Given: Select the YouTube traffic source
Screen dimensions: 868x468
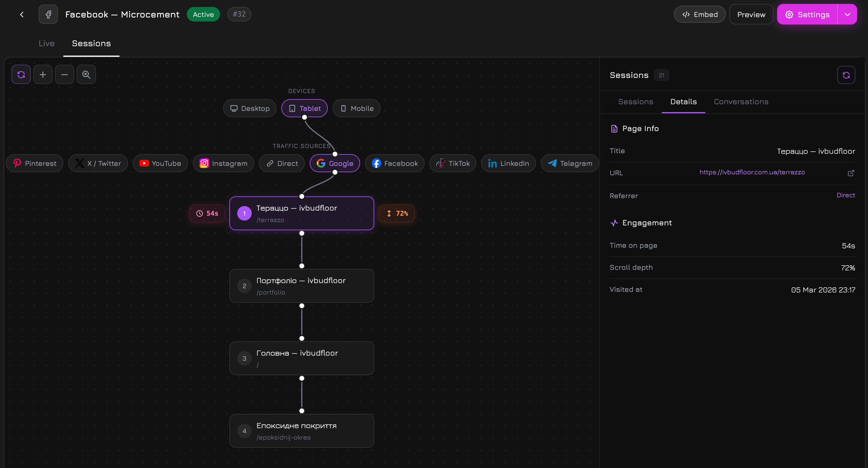Looking at the screenshot, I should [160, 163].
